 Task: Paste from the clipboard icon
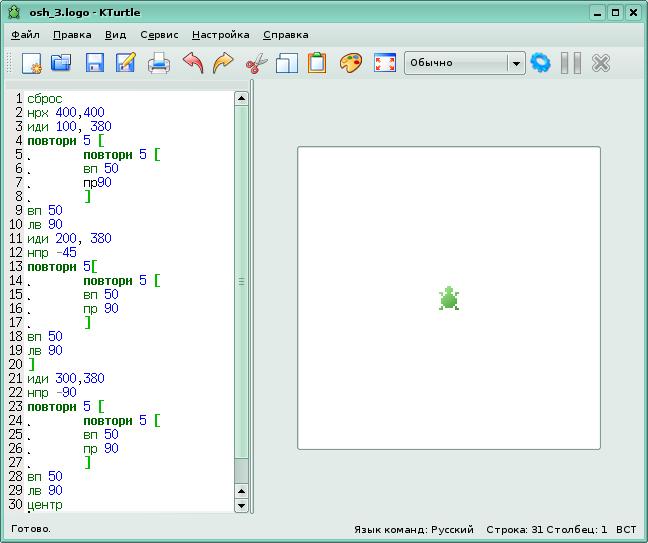(317, 63)
